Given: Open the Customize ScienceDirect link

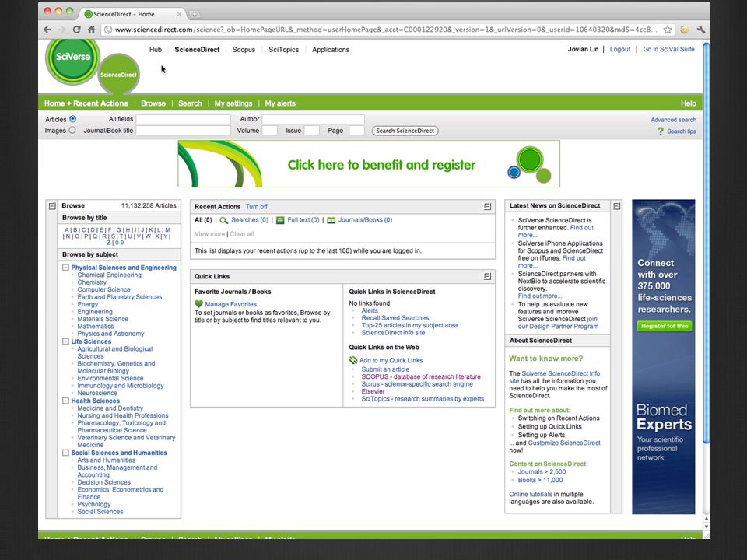Looking at the screenshot, I should tap(564, 443).
